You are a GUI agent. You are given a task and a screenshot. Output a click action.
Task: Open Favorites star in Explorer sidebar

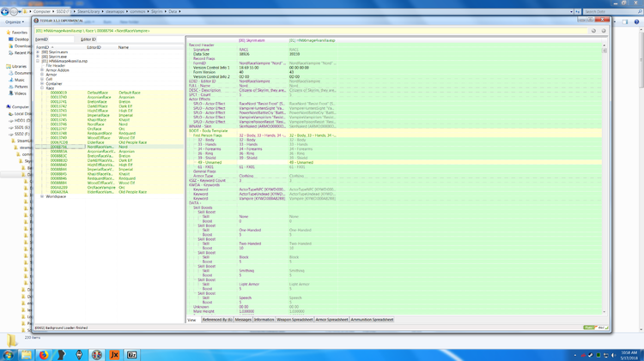point(17,32)
